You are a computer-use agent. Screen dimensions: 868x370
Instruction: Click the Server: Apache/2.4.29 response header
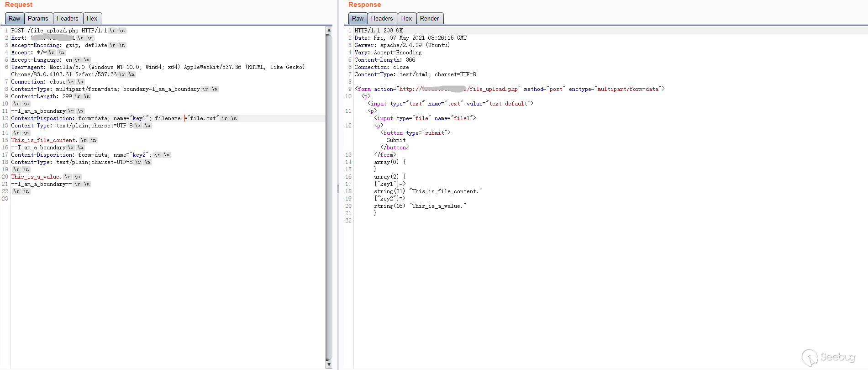402,45
